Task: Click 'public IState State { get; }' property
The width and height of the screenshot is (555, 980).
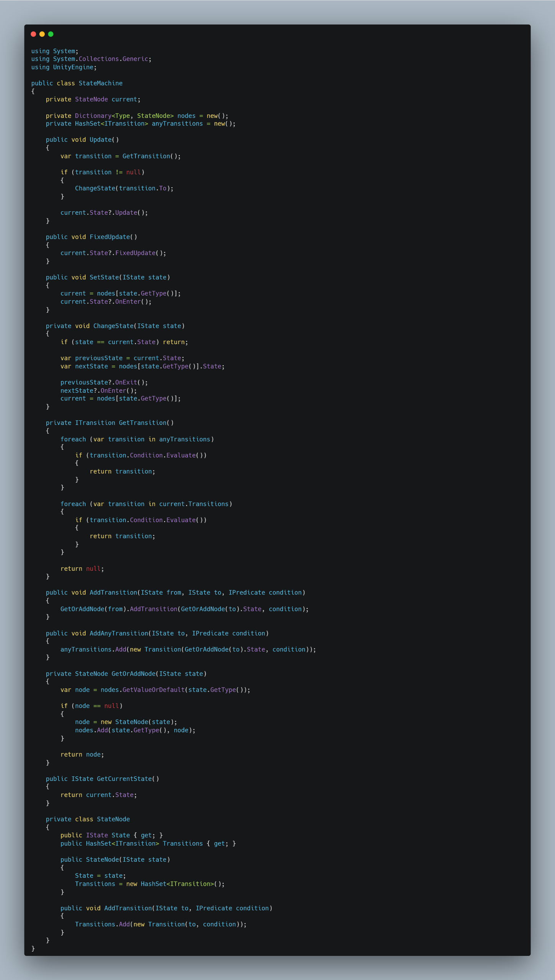Action: (x=112, y=835)
